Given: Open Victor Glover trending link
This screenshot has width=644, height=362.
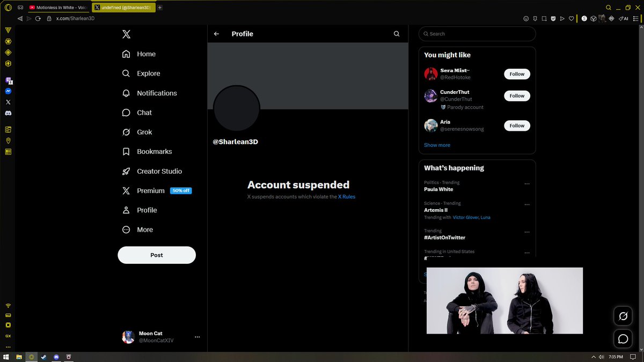Looking at the screenshot, I should tap(465, 218).
